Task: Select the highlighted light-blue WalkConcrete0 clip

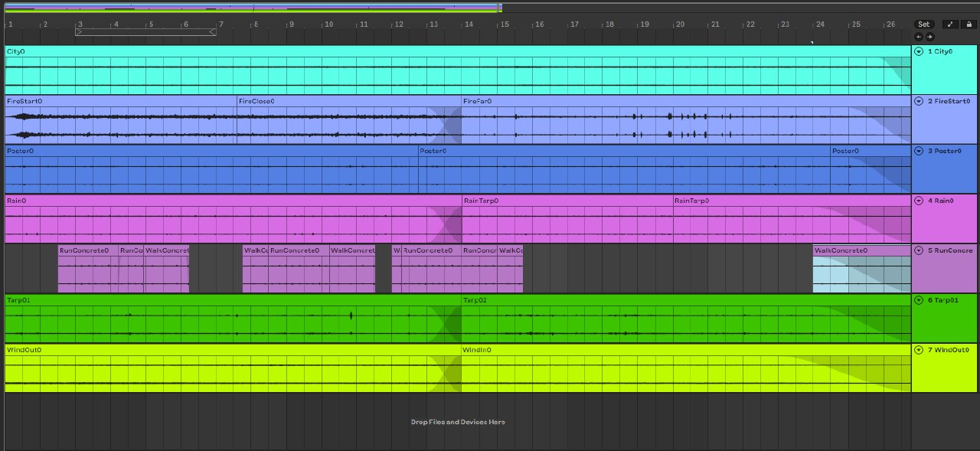Action: [x=861, y=269]
